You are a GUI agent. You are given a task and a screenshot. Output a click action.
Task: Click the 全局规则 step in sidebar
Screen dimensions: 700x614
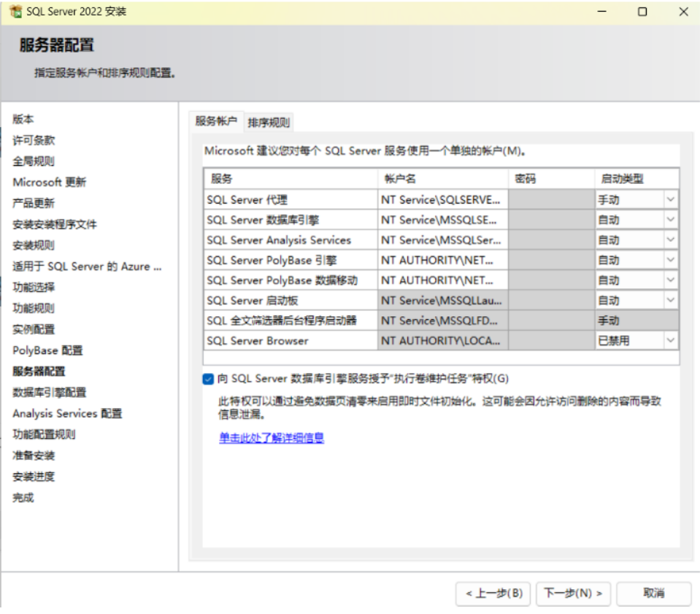point(34,161)
